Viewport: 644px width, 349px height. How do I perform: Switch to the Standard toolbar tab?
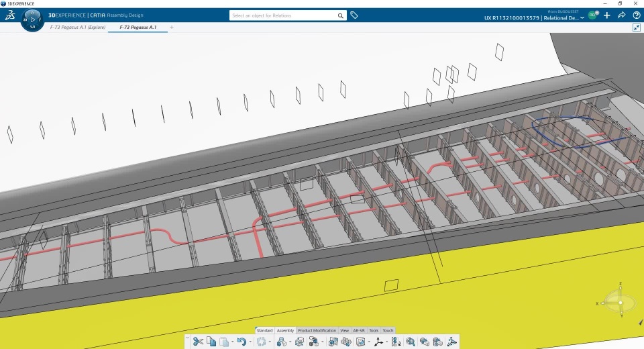(264, 330)
